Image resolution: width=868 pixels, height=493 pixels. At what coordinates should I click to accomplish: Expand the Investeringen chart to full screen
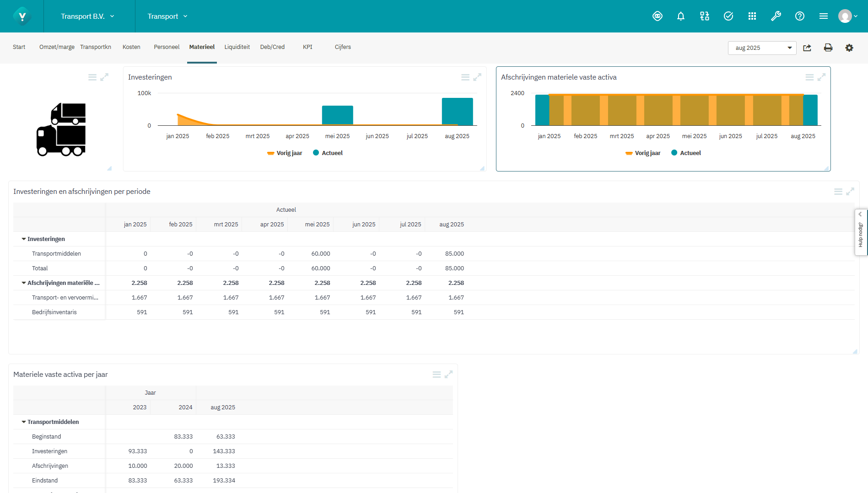pyautogui.click(x=478, y=77)
